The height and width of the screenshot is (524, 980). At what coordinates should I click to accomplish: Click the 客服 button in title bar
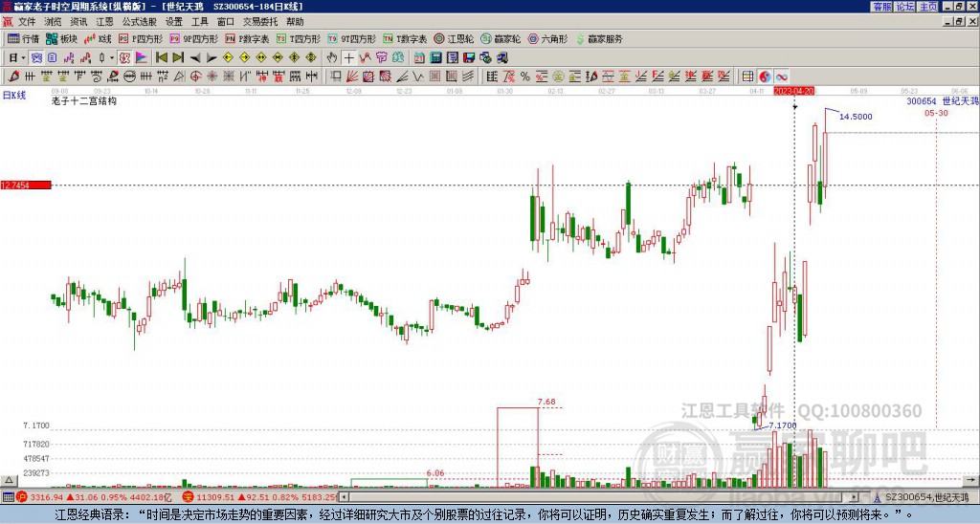(881, 7)
